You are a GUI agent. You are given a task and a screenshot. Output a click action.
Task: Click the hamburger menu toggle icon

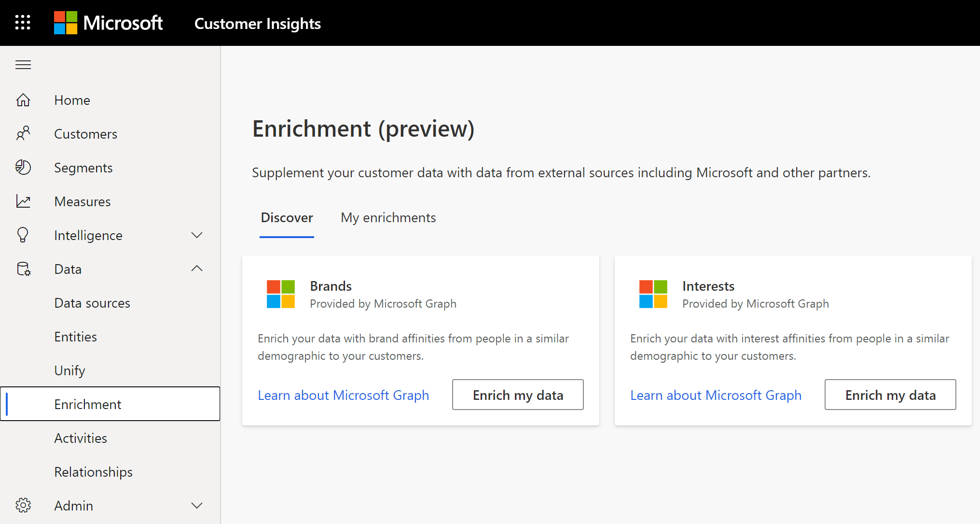[23, 64]
